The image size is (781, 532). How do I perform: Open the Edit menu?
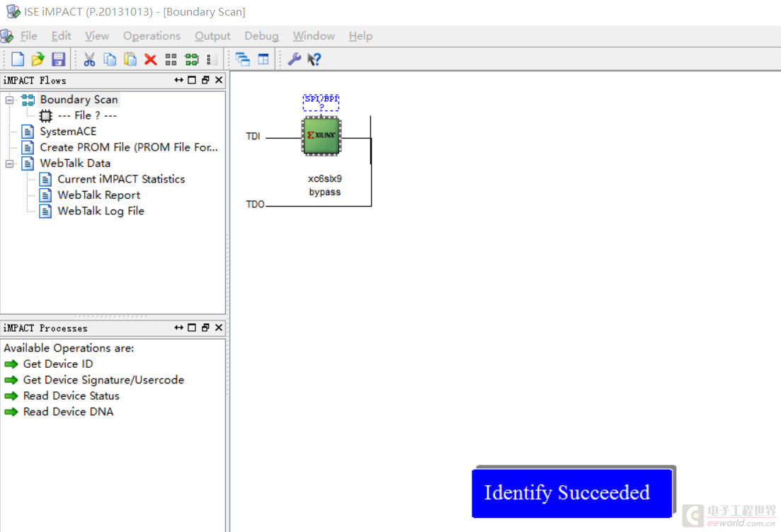tap(62, 36)
